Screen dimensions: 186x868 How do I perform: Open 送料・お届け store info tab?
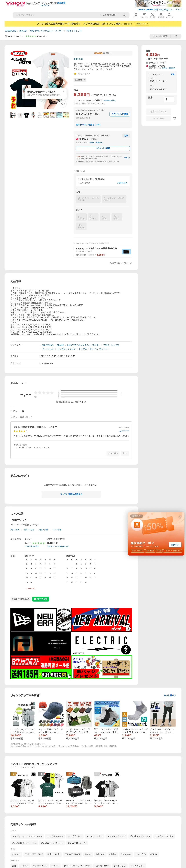point(29,530)
